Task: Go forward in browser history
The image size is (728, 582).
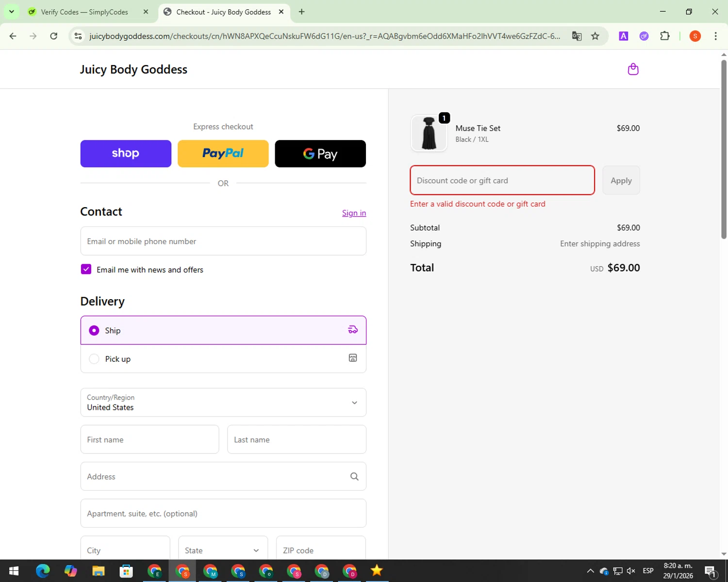Action: pyautogui.click(x=33, y=36)
